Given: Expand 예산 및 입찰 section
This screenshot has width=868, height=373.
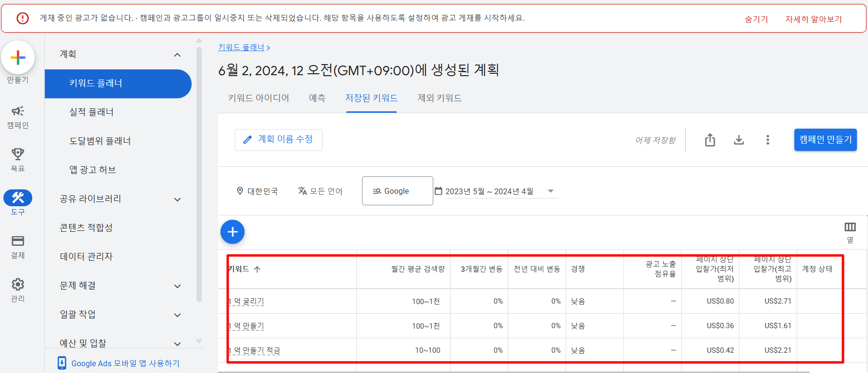Looking at the screenshot, I should [177, 344].
